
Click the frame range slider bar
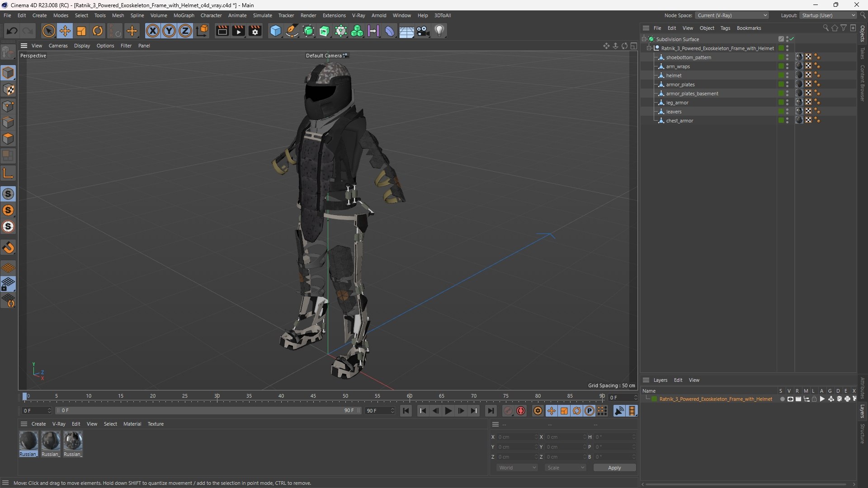click(x=208, y=411)
